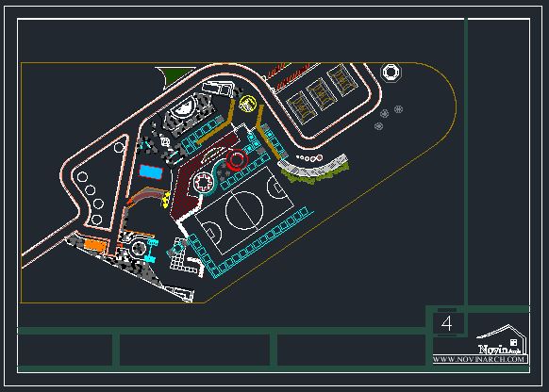Select the top circle in the triangular island

coord(119,147)
